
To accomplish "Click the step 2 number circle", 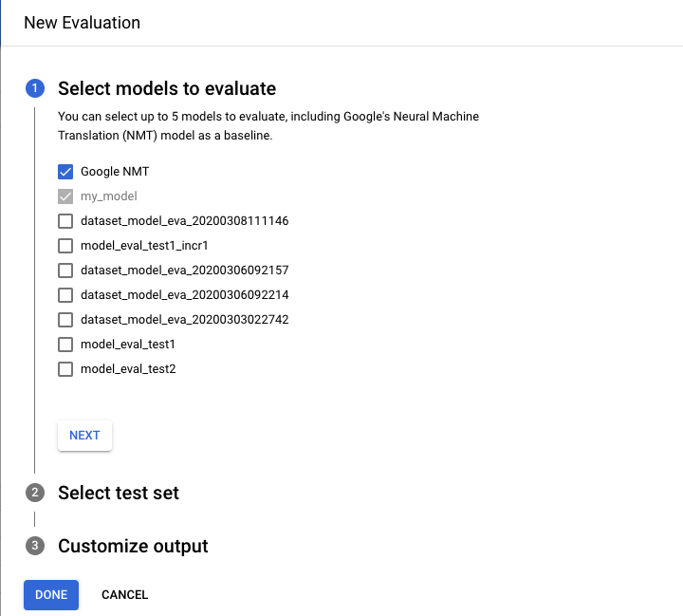I will click(35, 494).
